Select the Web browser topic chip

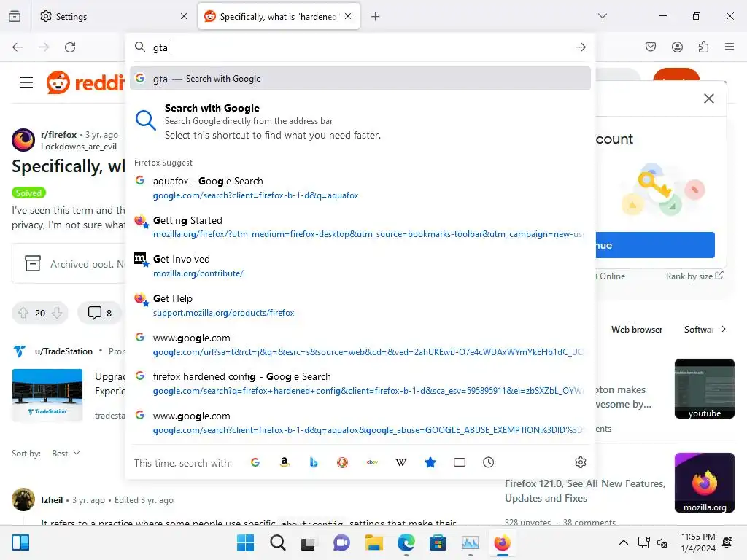pos(636,330)
